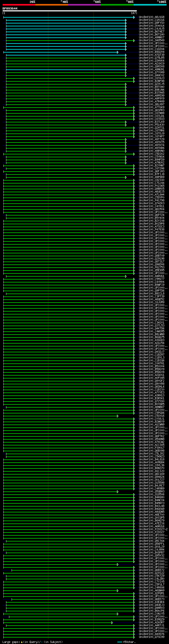The width and height of the screenshot is (169, 644).
Task: Open hit UniRef100_A8J1G8
Action: pos(152,17)
